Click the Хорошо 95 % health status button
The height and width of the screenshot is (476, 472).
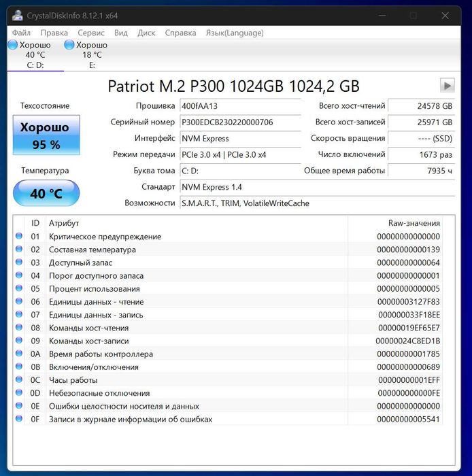pos(46,135)
